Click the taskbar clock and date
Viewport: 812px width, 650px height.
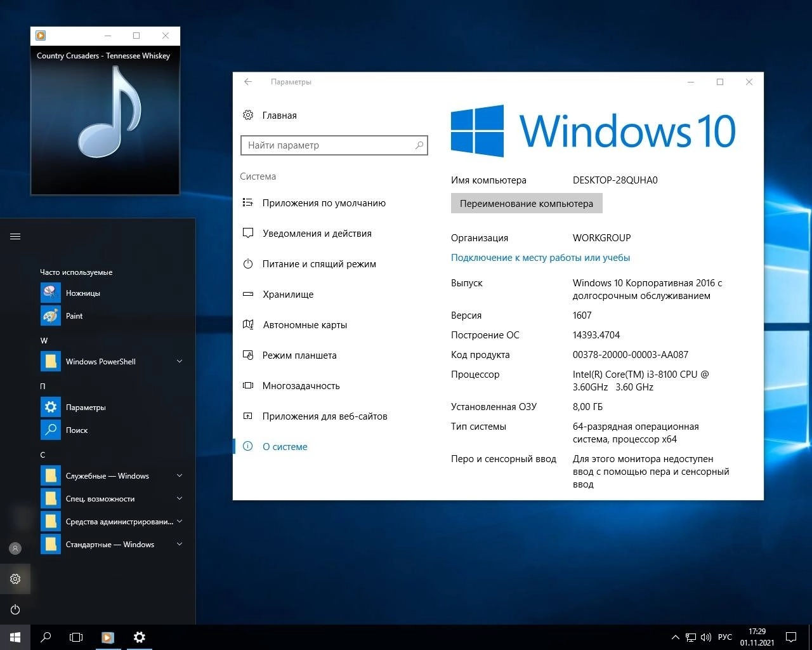coord(757,637)
